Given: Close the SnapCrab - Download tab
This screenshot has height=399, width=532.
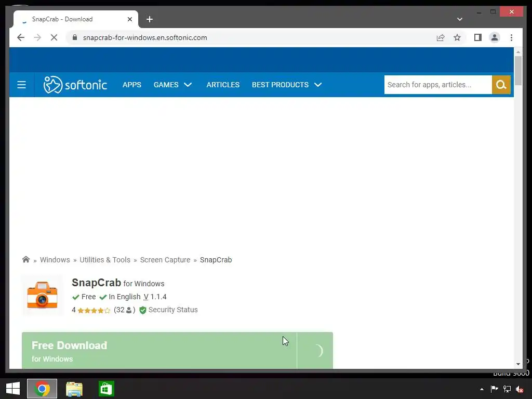Looking at the screenshot, I should 129,19.
